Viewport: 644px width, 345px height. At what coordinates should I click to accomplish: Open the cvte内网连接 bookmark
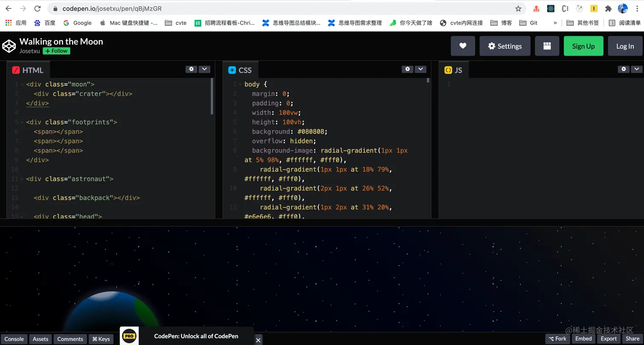(461, 23)
